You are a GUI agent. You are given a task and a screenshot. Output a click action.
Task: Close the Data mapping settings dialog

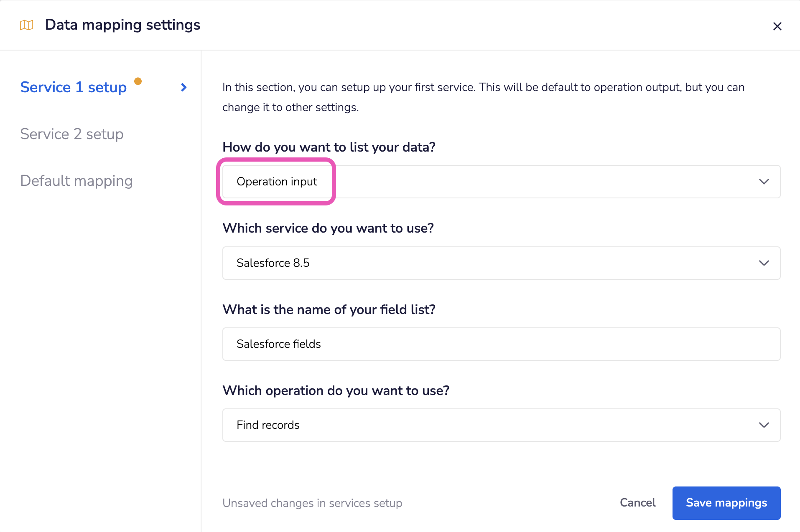coord(777,26)
